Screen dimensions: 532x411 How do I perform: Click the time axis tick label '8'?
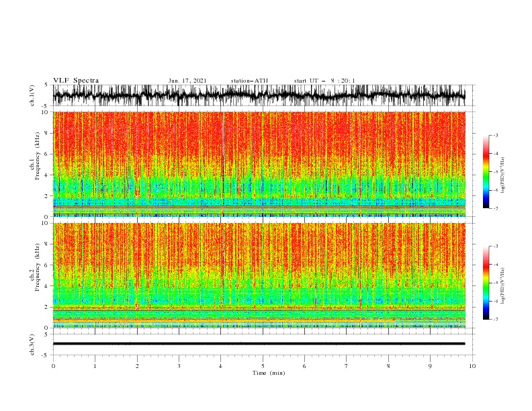(x=388, y=366)
